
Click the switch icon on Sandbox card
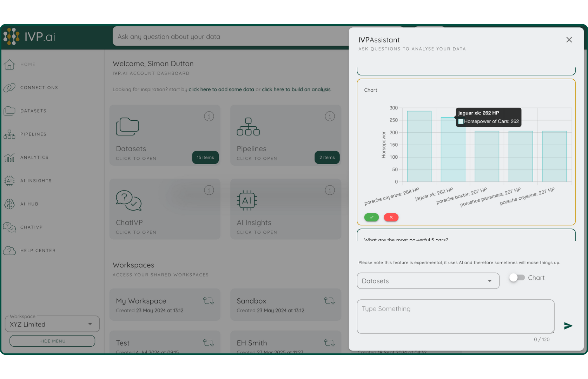tap(329, 301)
